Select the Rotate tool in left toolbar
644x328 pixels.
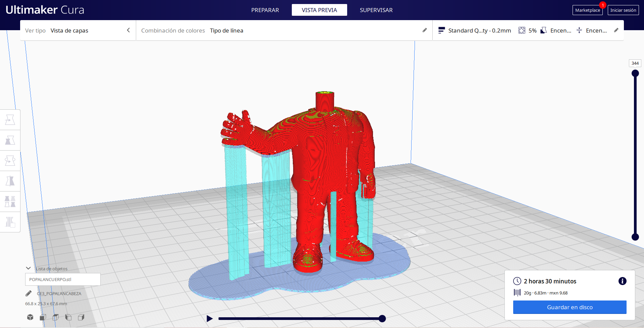pos(10,161)
